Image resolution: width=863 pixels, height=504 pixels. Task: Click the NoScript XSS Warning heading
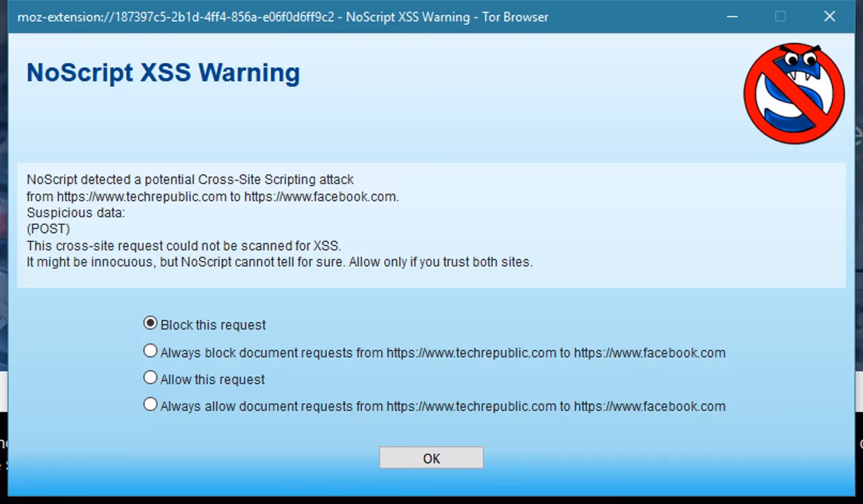(162, 73)
